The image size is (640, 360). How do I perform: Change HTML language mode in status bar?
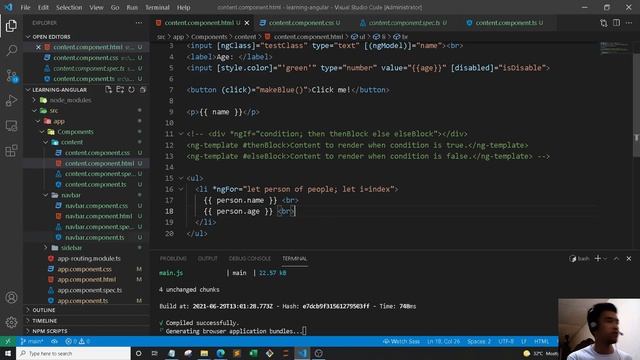click(541, 341)
